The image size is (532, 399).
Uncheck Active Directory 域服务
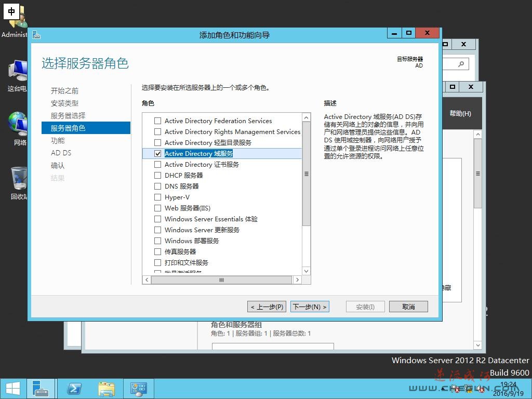click(157, 153)
